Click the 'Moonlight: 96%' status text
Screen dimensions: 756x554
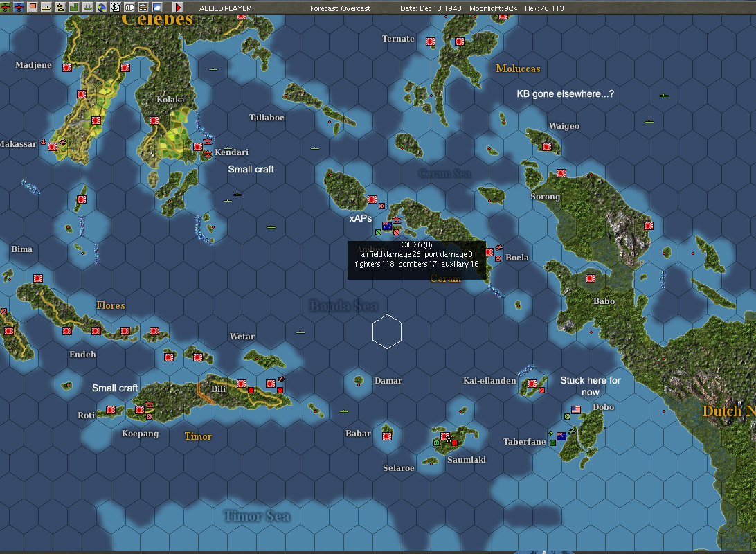pyautogui.click(x=493, y=8)
